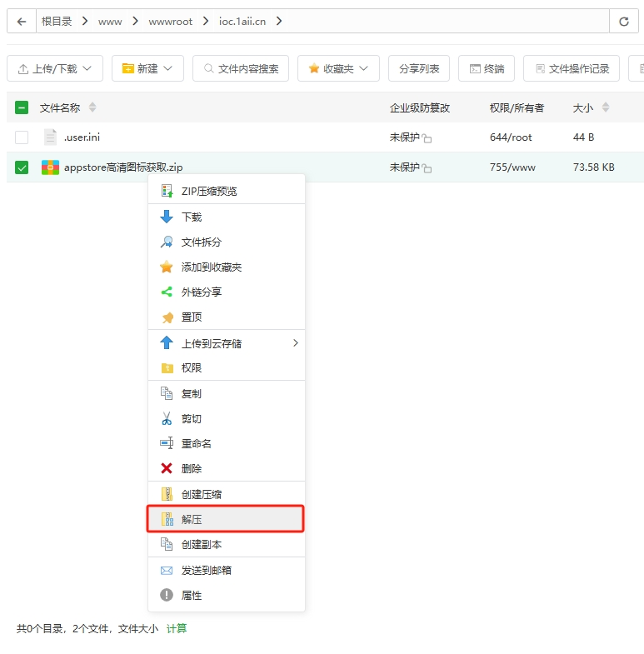644x654 pixels.
Task: Click chevron after wwwroot breadcrumb
Action: (206, 21)
